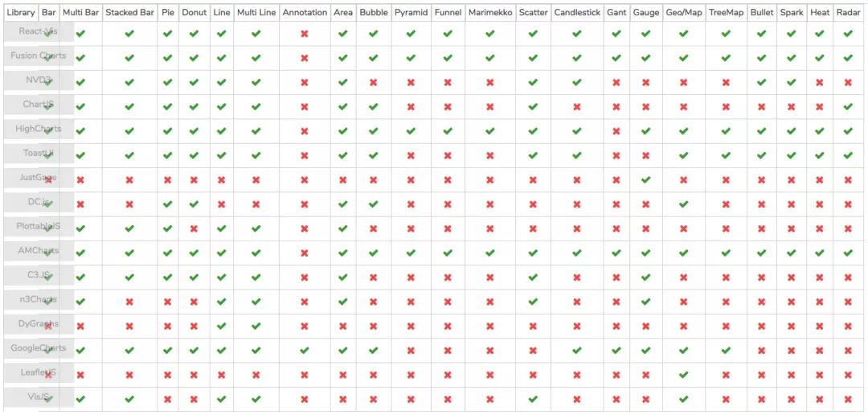Click the DC.js Pie check mark
The image size is (868, 415).
tap(167, 204)
